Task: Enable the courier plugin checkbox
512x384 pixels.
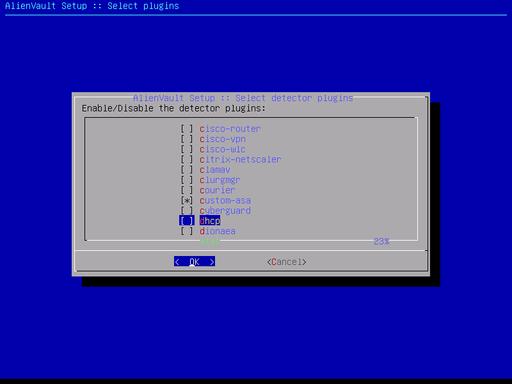Action: click(x=187, y=190)
